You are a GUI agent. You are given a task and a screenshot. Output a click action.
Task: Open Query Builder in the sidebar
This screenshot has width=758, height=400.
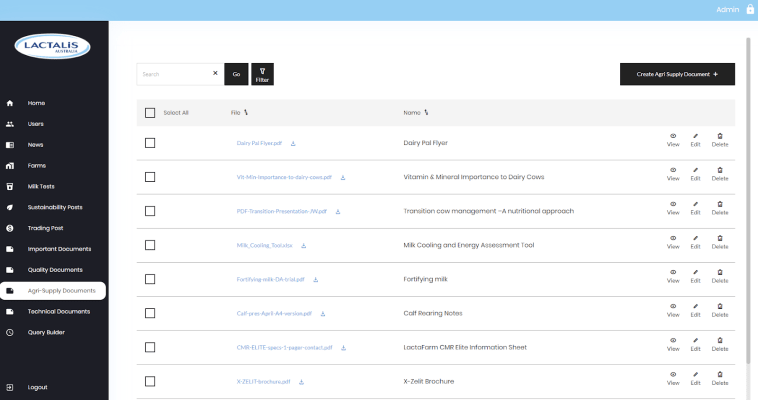(46, 332)
